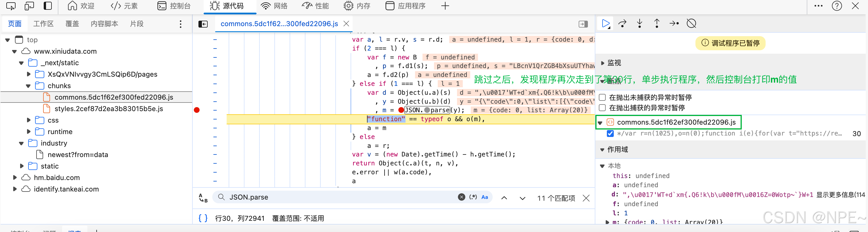Resume script execution button
The width and height of the screenshot is (868, 232).
coord(606,24)
